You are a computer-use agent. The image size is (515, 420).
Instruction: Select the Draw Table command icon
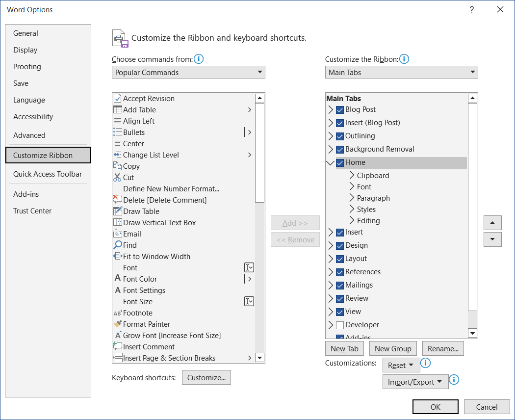coord(117,211)
